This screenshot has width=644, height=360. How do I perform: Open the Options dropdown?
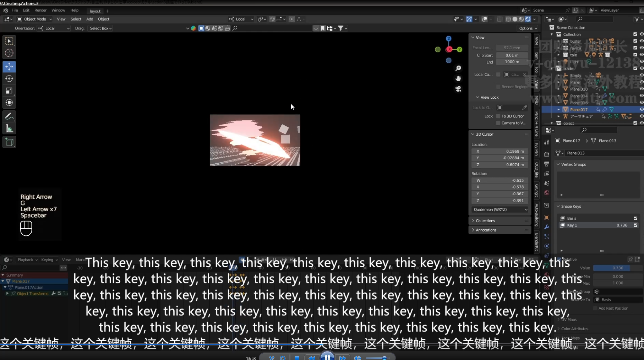pos(528,28)
